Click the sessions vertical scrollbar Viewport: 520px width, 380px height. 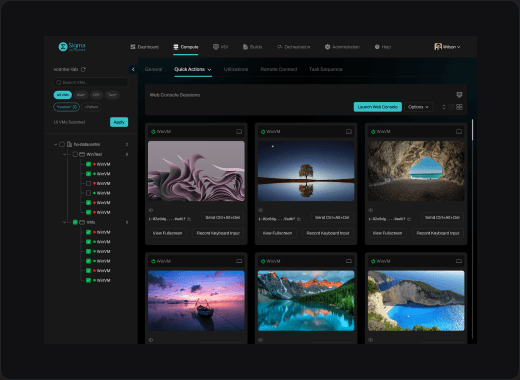pos(472,130)
